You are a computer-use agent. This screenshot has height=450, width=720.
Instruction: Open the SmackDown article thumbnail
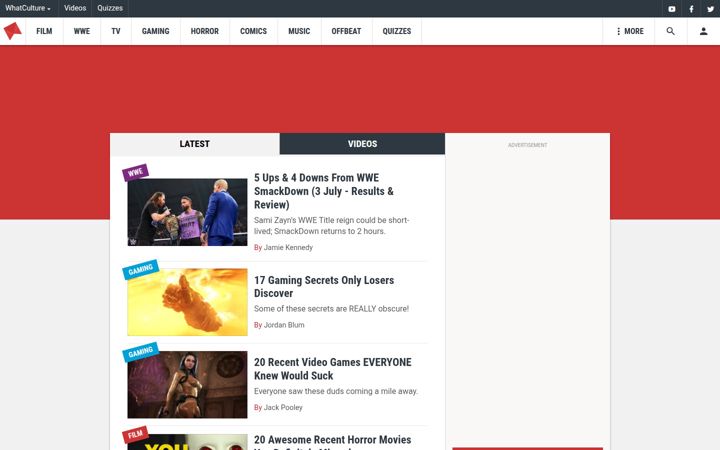(187, 212)
